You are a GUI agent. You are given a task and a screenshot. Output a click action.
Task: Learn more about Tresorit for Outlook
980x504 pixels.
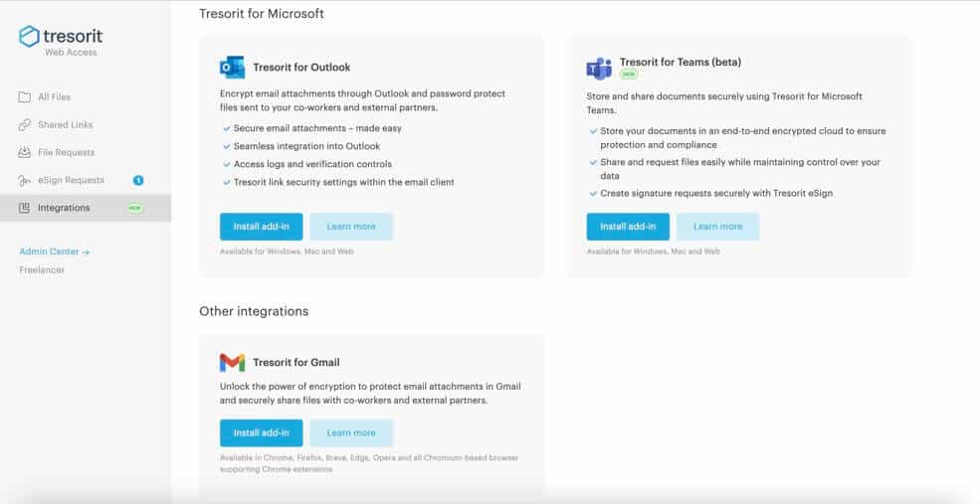tap(351, 227)
